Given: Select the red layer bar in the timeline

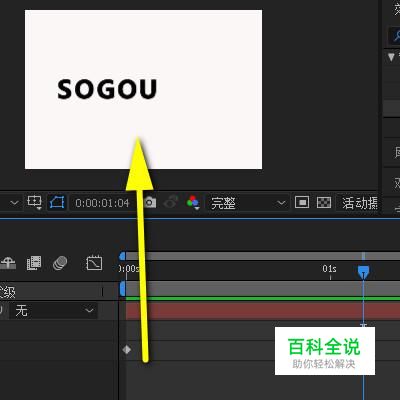Looking at the screenshot, I should tap(263, 311).
